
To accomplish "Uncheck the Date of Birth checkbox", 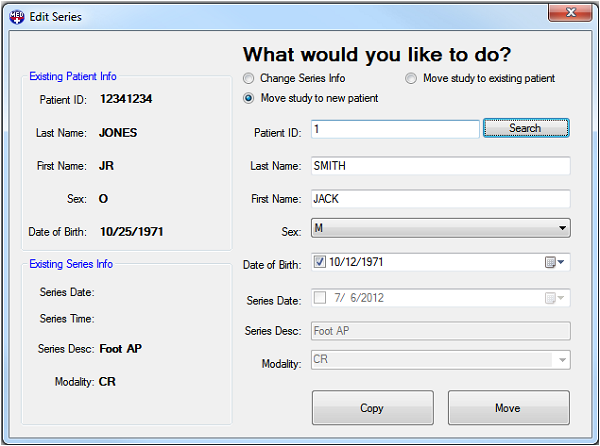I will click(320, 263).
